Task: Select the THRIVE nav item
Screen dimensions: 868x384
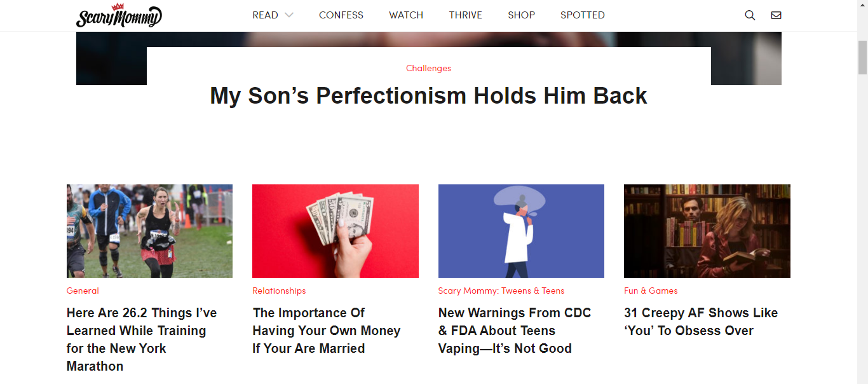Action: (x=465, y=15)
